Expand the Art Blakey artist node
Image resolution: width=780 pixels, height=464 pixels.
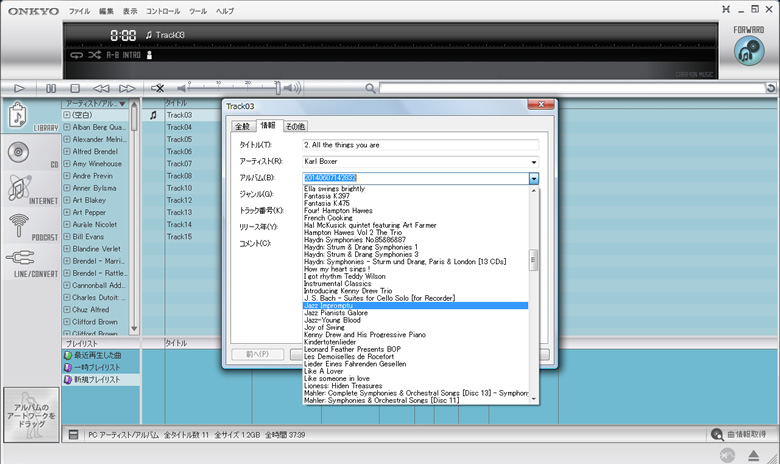tap(67, 200)
